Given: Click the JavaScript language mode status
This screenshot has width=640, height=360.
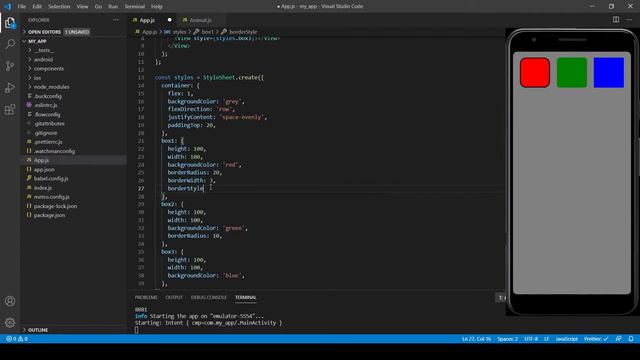Looking at the screenshot, I should [567, 339].
